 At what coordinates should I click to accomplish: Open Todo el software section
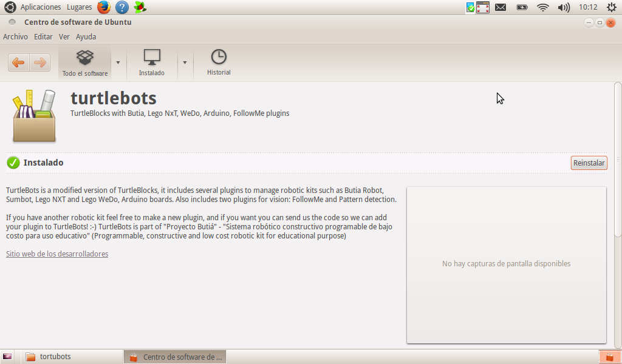point(85,62)
